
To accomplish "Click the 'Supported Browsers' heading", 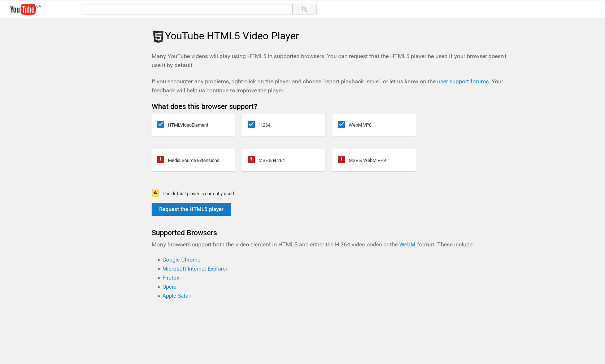I will point(184,233).
